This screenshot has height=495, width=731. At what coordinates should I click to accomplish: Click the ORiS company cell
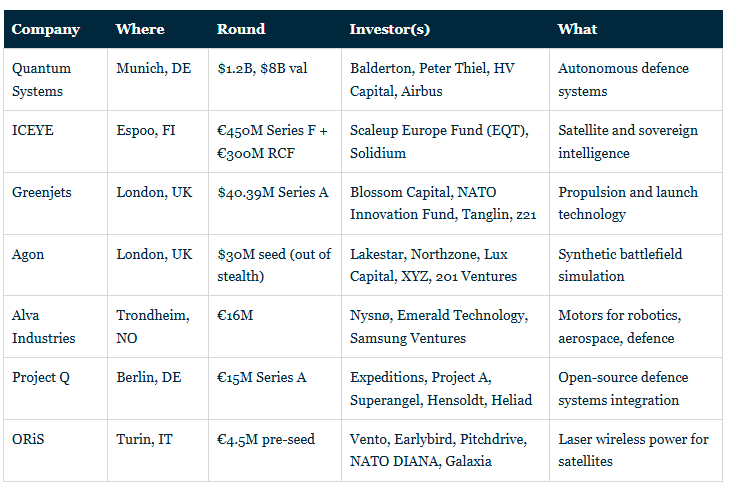point(55,451)
